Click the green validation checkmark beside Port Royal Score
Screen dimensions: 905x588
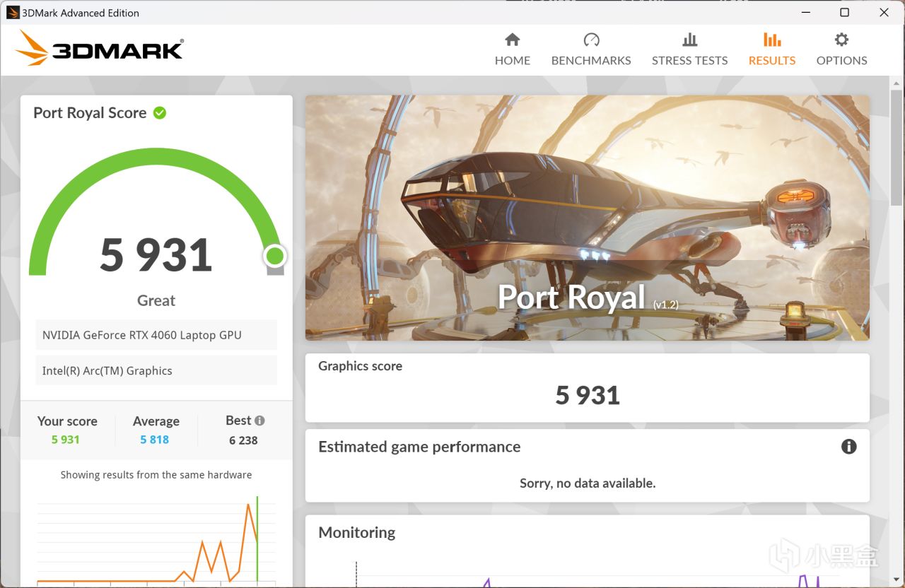160,112
